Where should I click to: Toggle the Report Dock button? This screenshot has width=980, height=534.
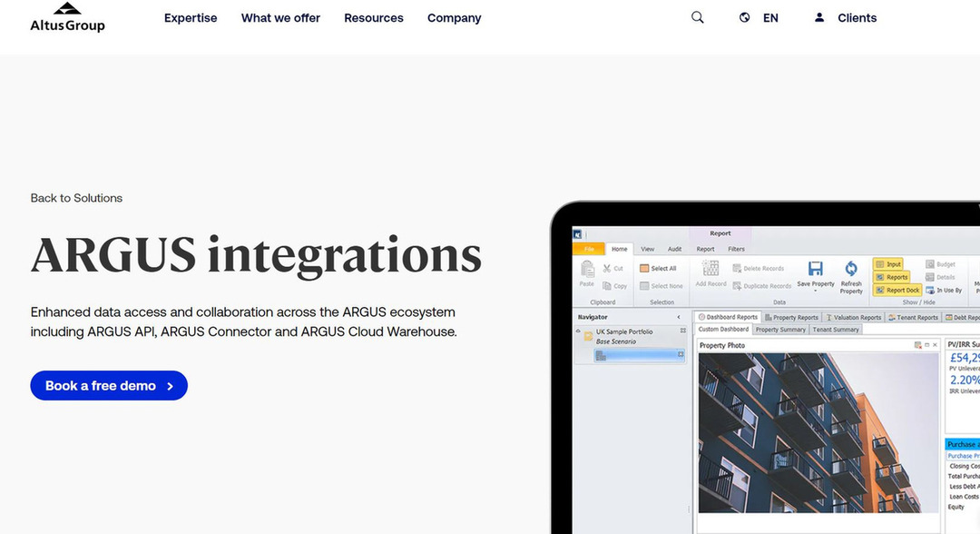897,290
